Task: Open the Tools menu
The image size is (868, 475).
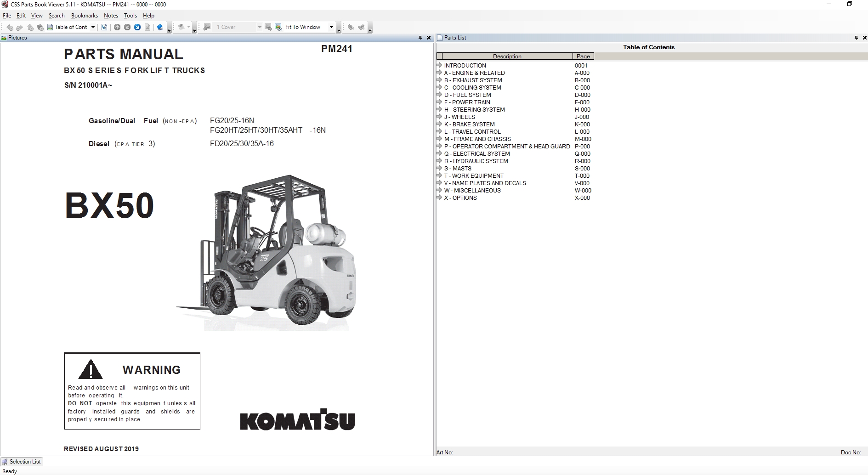Action: [x=130, y=16]
